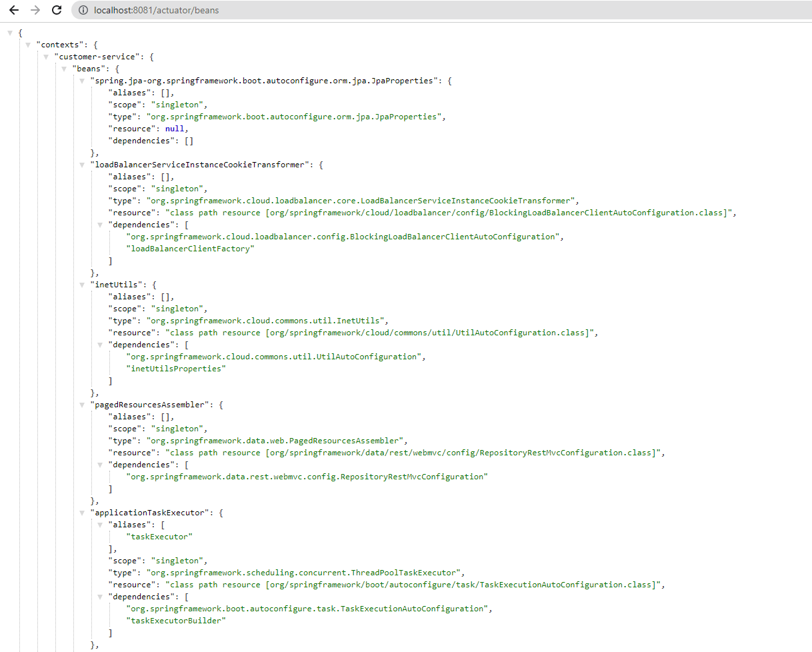Collapse the pagedResourcesAssembler bean
Screen dimensions: 812x652
82,404
